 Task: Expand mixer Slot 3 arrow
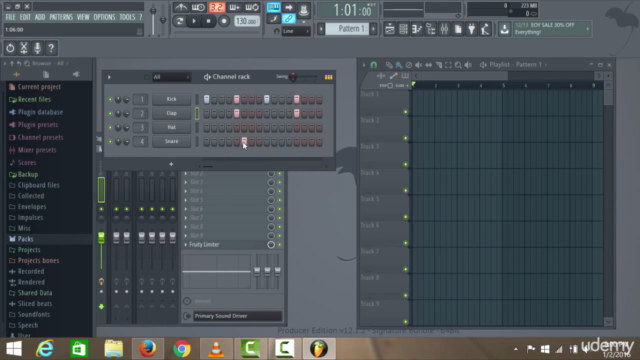(186, 182)
